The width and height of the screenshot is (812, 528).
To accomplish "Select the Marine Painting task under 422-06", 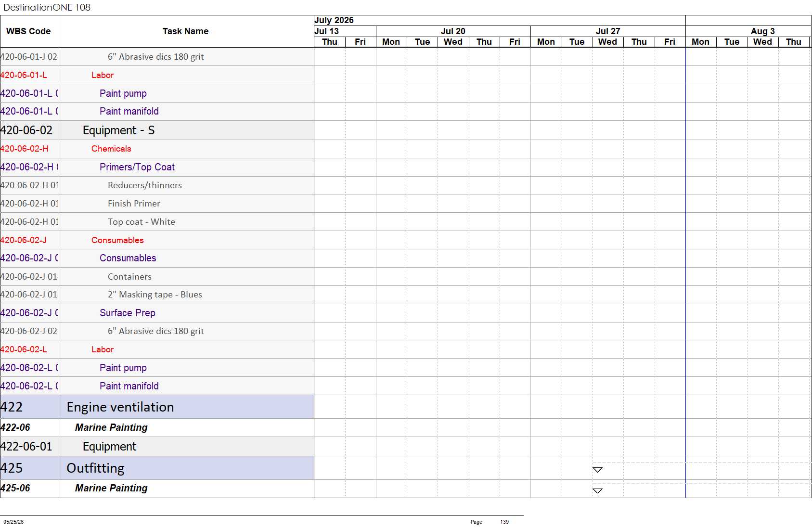I will coord(111,427).
